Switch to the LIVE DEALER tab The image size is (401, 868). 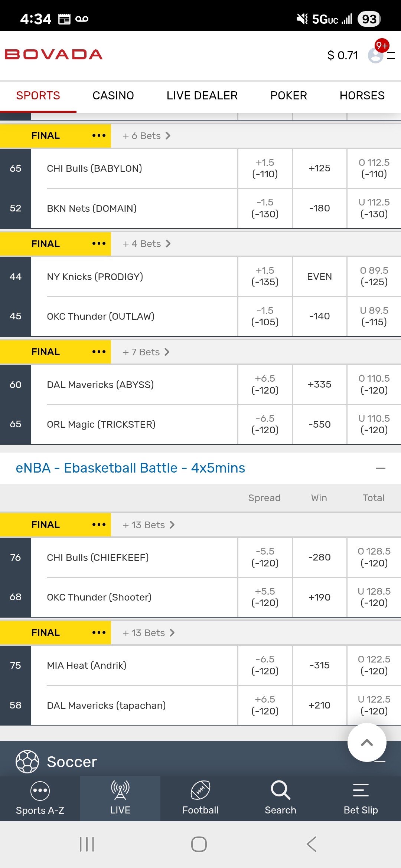202,96
